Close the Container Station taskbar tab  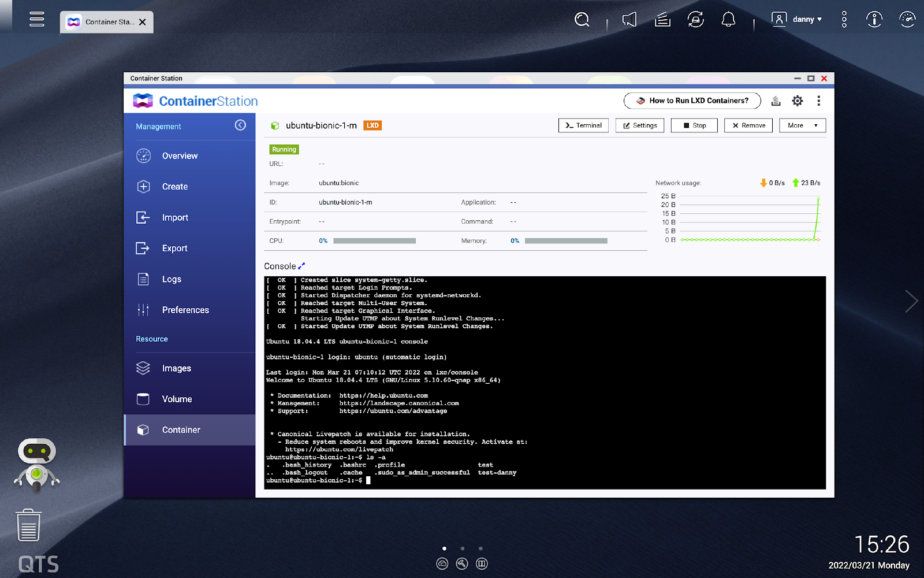pos(143,22)
